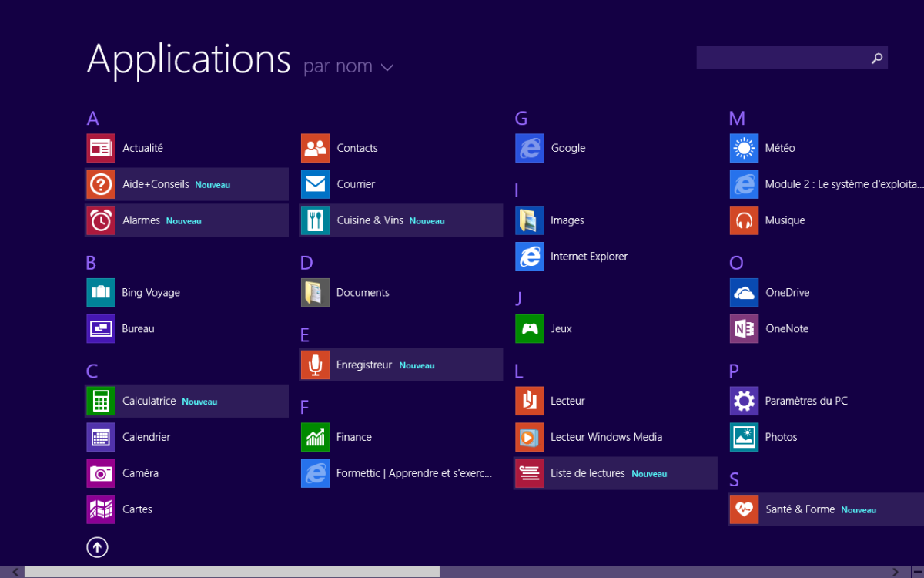Image resolution: width=924 pixels, height=578 pixels.
Task: Launch Internet Explorer icon
Action: click(x=530, y=257)
